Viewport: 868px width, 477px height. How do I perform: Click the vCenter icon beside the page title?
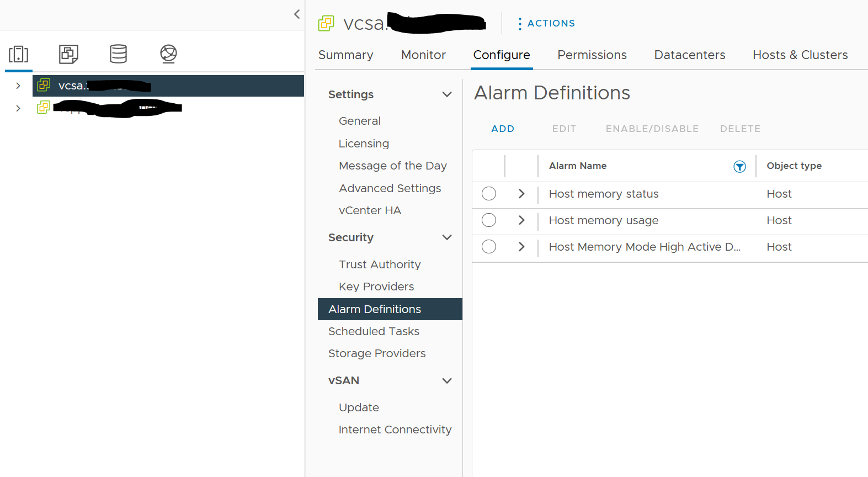tap(326, 23)
